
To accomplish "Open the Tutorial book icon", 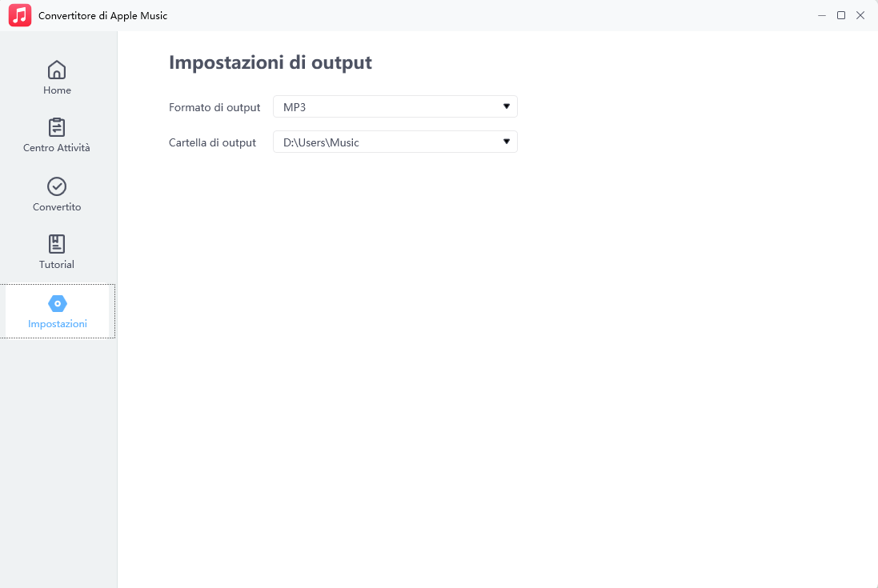I will coord(57,244).
